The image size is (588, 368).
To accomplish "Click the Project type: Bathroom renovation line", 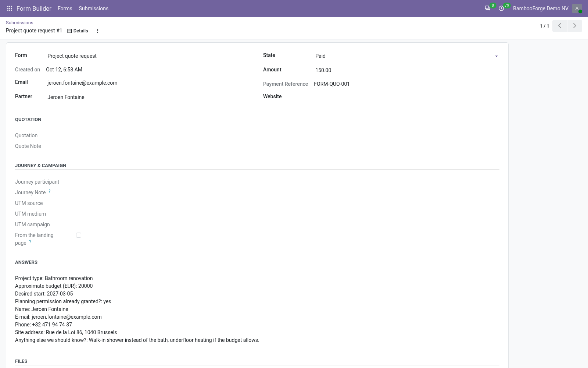I will click(54, 278).
